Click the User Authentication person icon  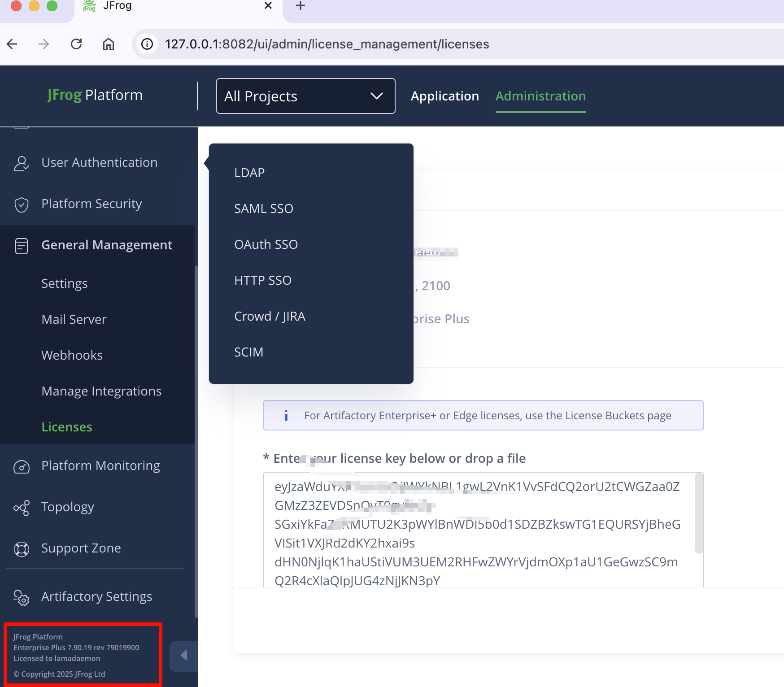pos(21,163)
